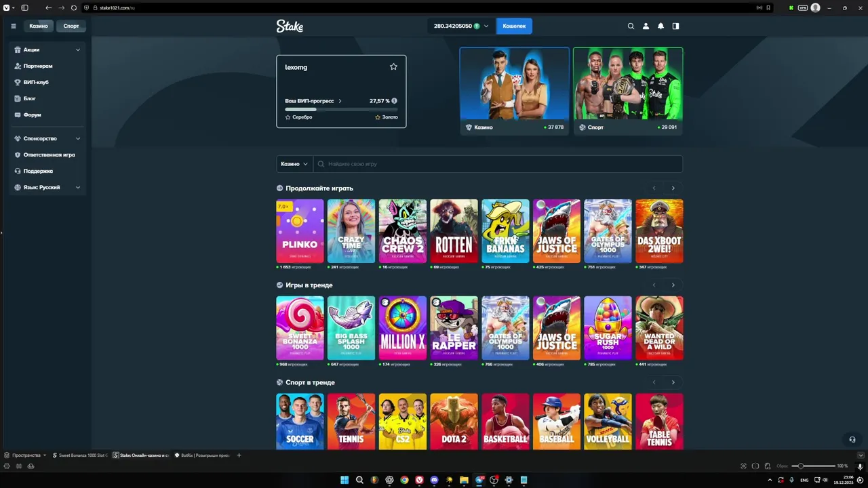This screenshot has width=868, height=488.
Task: Open the Кошелек wallet button
Action: pos(514,26)
